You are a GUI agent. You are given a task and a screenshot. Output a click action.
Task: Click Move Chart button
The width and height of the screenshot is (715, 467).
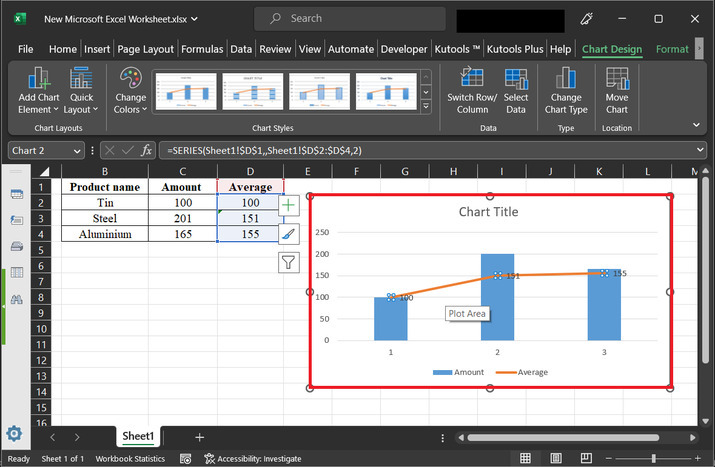[617, 91]
